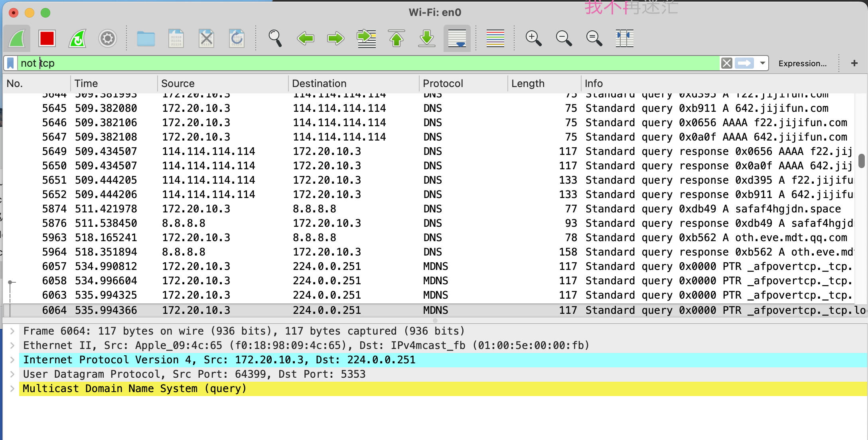Stop the running capture with red square
The image size is (868, 440).
coord(47,39)
